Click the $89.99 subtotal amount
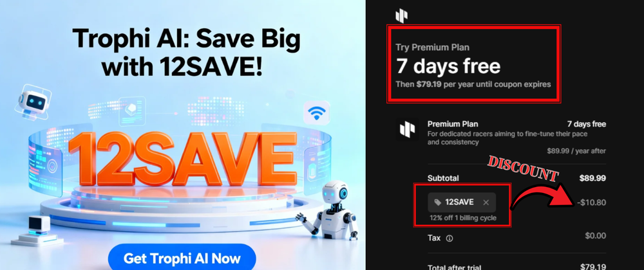 point(592,178)
